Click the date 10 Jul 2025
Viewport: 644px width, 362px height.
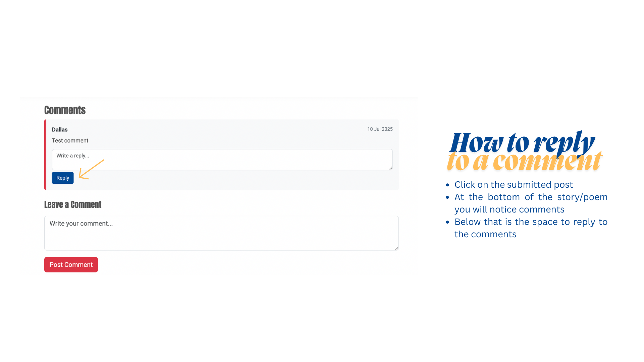(380, 129)
